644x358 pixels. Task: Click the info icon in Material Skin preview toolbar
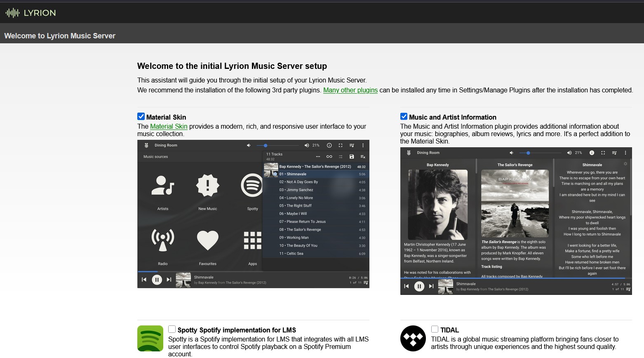329,145
